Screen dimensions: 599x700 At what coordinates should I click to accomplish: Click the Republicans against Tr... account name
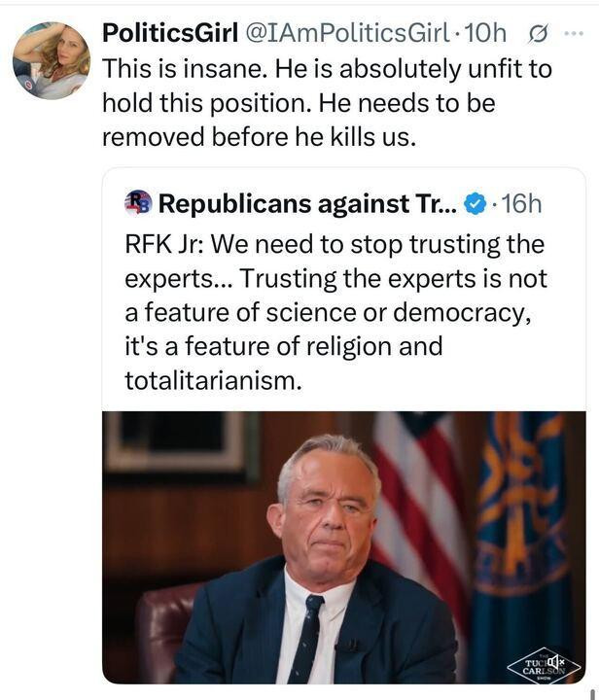click(308, 204)
